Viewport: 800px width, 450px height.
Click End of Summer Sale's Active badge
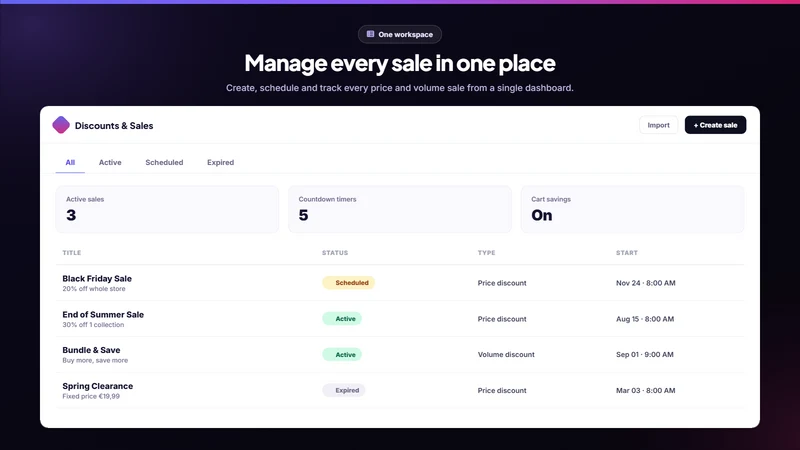(x=342, y=318)
